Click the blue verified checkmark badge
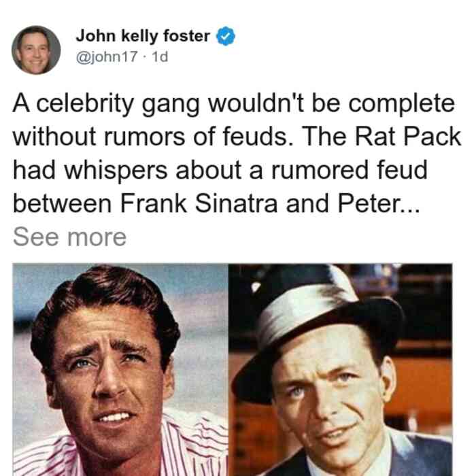 pyautogui.click(x=225, y=36)
